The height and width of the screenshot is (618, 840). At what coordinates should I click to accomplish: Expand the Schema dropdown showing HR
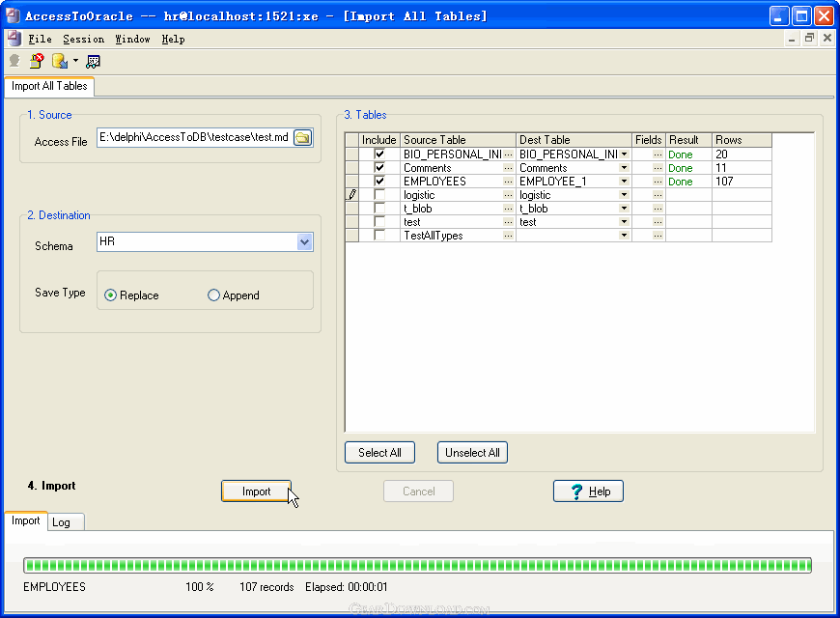[x=305, y=242]
